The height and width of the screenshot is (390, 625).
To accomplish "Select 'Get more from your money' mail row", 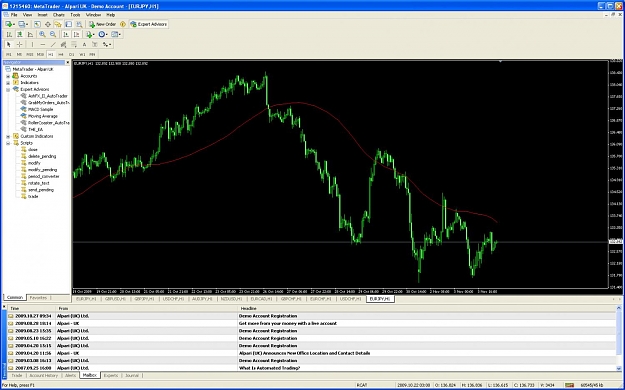I will pos(312,323).
